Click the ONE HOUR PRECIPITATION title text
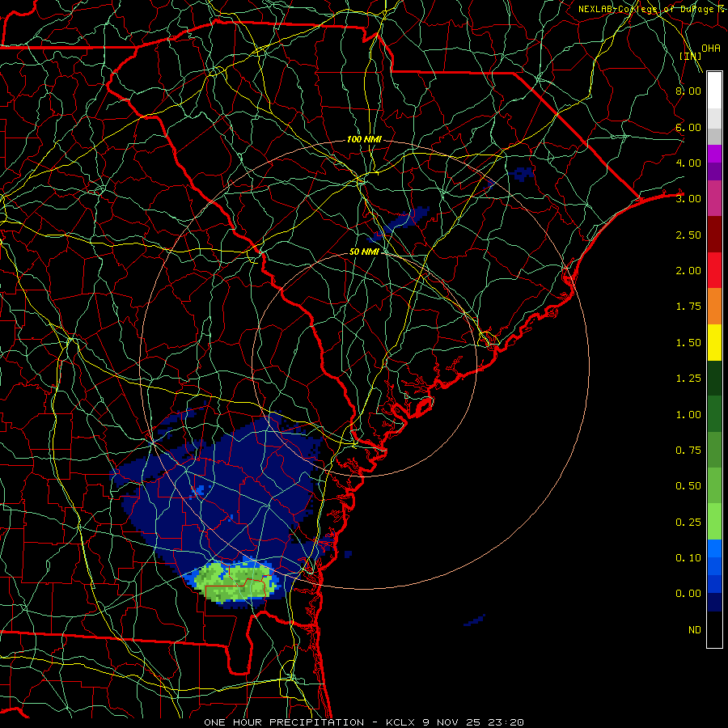The image size is (728, 728). 284,722
